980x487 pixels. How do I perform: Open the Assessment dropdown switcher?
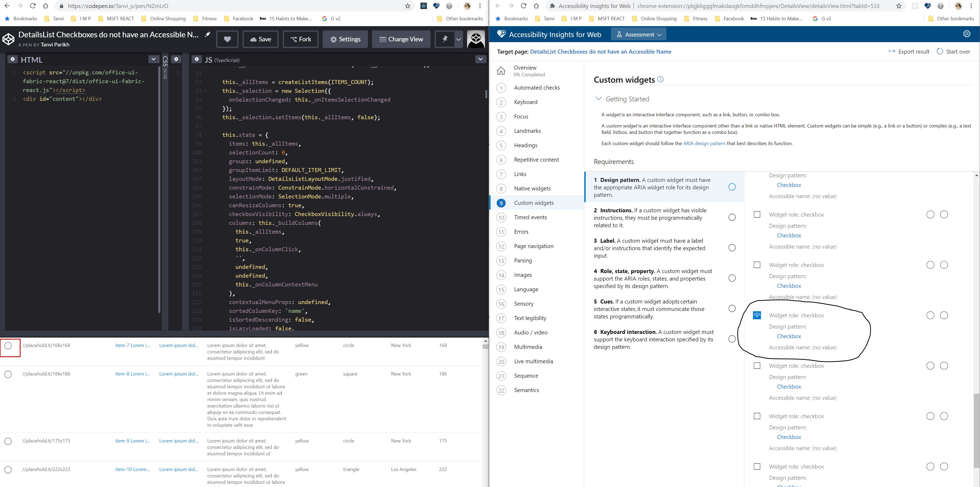coord(639,34)
